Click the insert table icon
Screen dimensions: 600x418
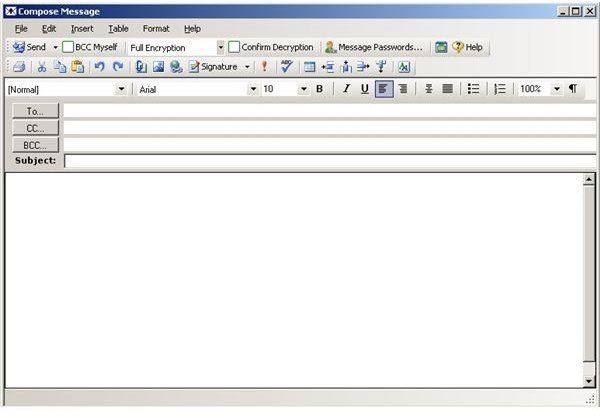click(x=310, y=67)
